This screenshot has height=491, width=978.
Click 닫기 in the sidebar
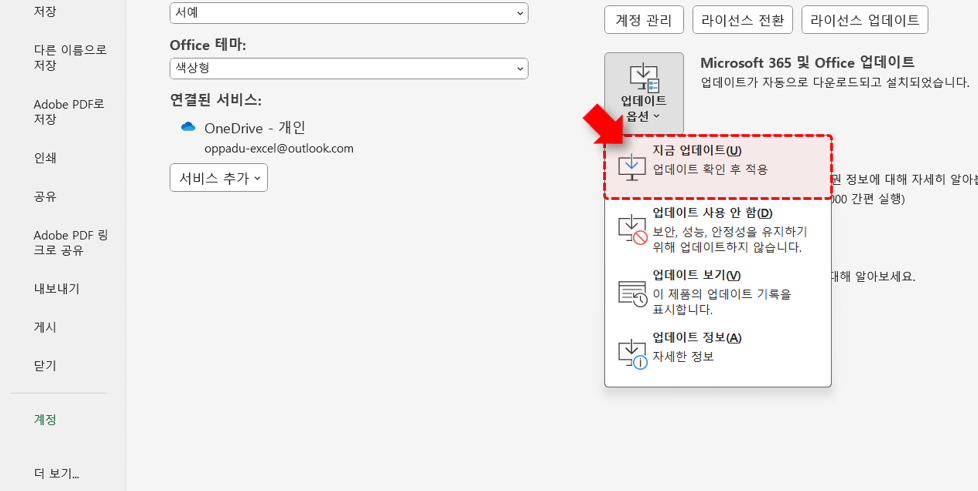[45, 365]
